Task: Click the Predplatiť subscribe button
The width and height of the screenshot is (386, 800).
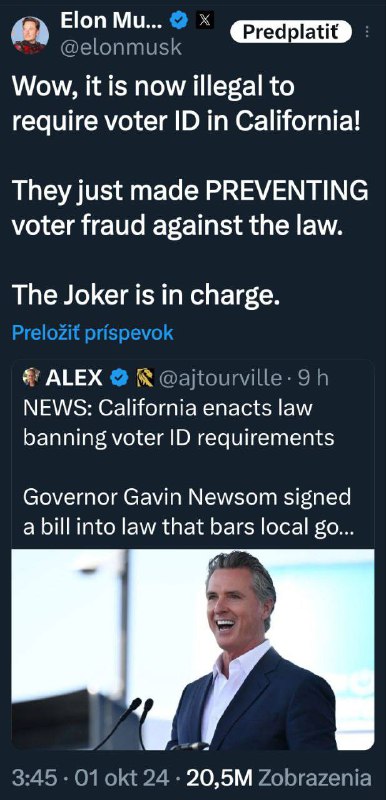Action: [291, 33]
